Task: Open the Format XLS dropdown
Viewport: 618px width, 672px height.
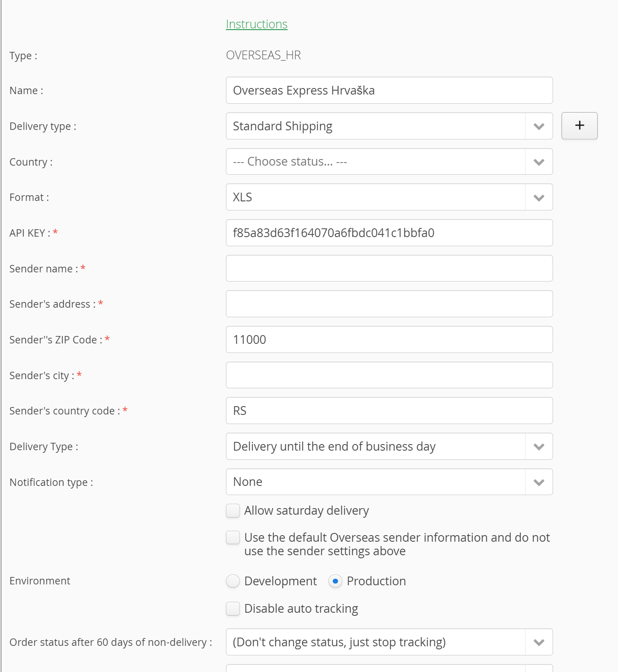Action: coord(389,197)
